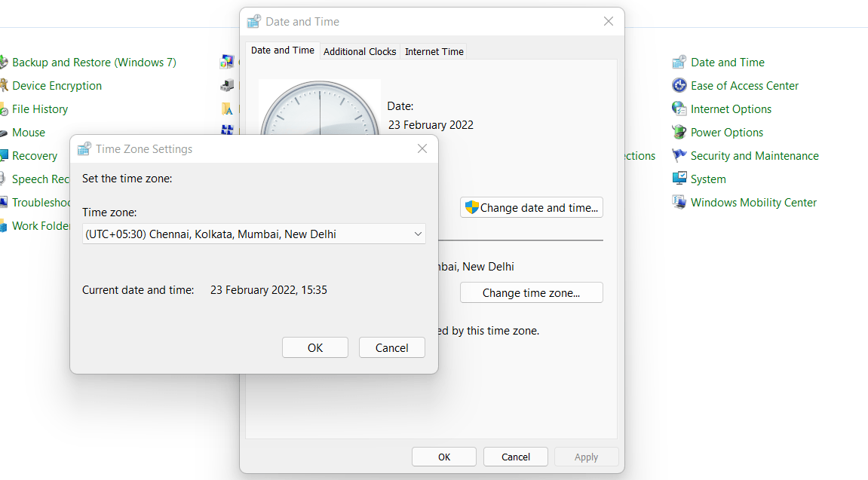The width and height of the screenshot is (868, 480).
Task: Click the Change time zone button
Action: [x=531, y=292]
